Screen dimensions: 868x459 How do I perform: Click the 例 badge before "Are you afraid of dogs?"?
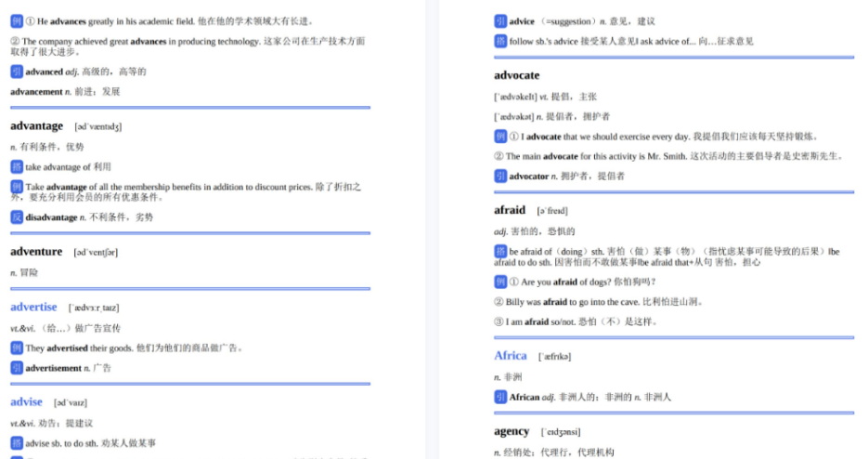point(500,282)
